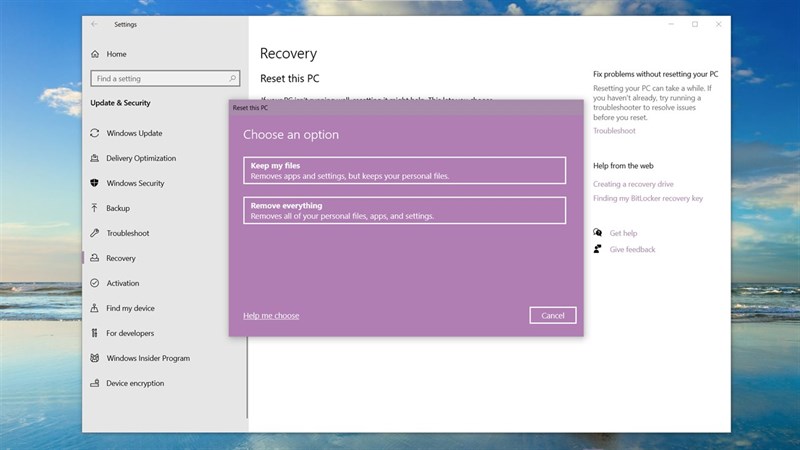Screen dimensions: 800x450
Task: Click the Troubleshoot wrench icon
Action: (x=95, y=233)
